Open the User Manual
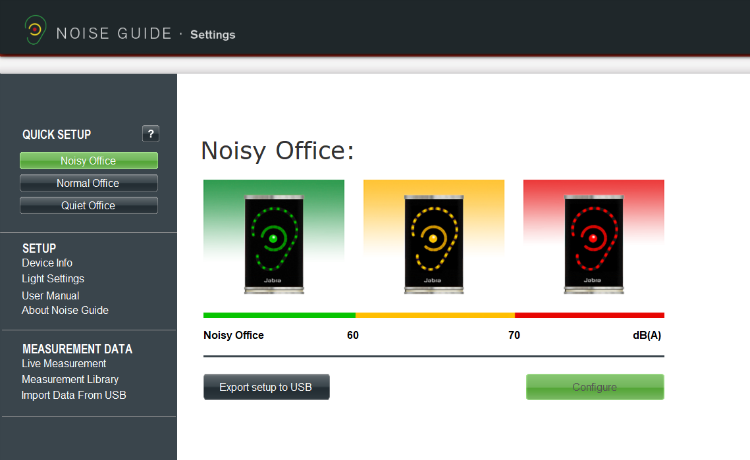Screen dimensions: 750x460 point(50,296)
